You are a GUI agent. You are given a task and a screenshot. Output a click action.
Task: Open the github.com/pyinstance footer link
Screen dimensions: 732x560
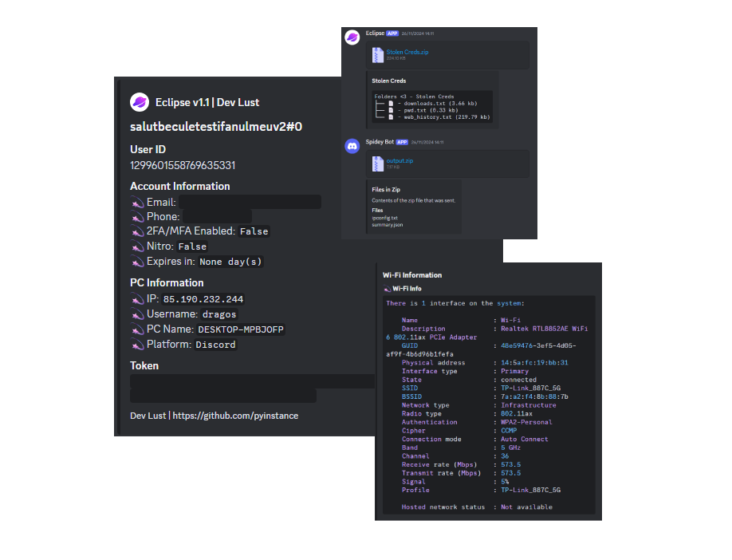click(235, 416)
